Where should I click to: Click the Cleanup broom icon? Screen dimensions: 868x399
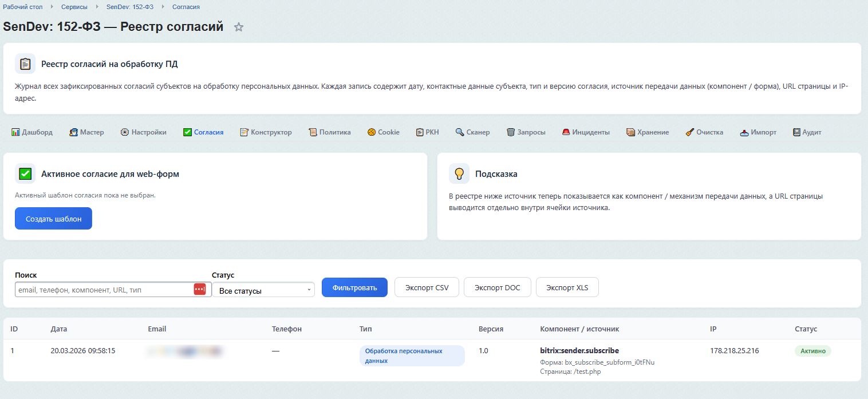coord(690,132)
